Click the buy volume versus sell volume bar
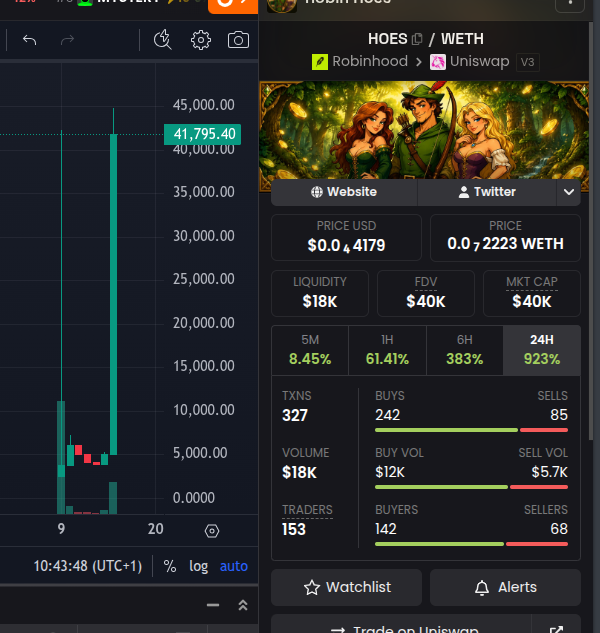Screen dimensions: 600x633 pos(471,487)
